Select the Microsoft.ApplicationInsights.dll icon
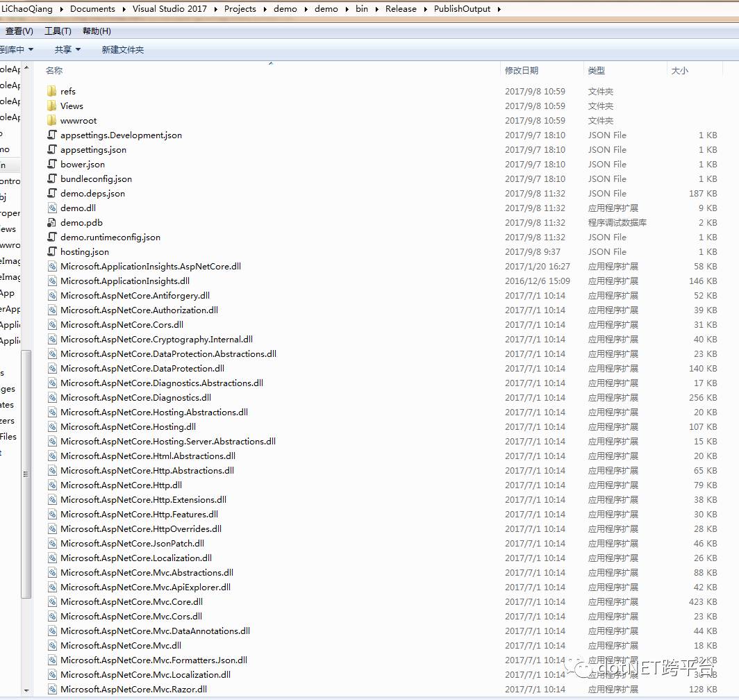This screenshot has height=700, width=739. click(x=51, y=281)
